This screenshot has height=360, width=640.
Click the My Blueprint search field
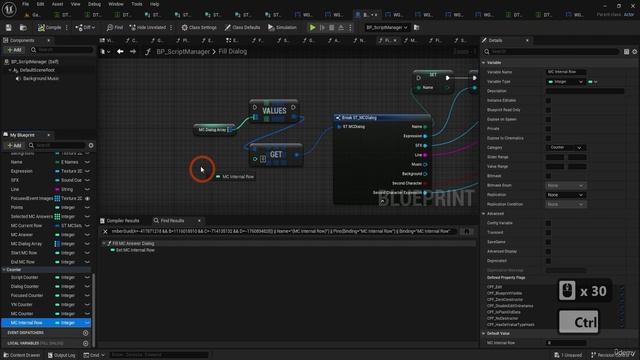point(57,145)
